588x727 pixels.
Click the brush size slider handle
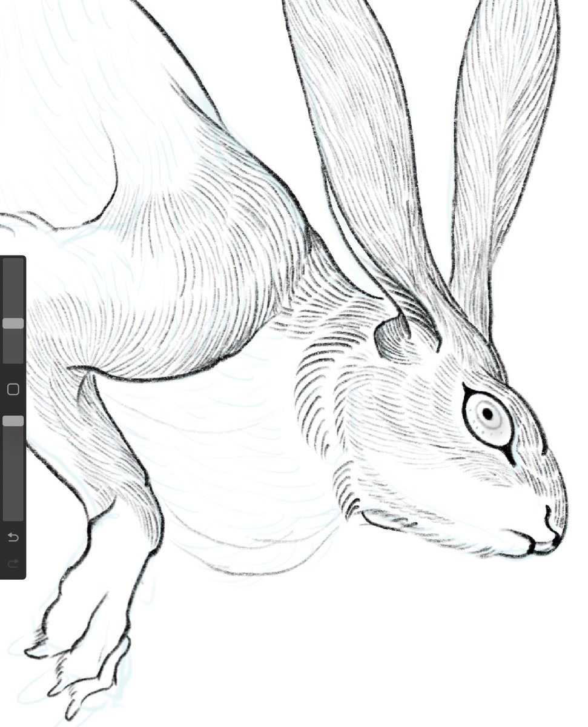click(13, 324)
